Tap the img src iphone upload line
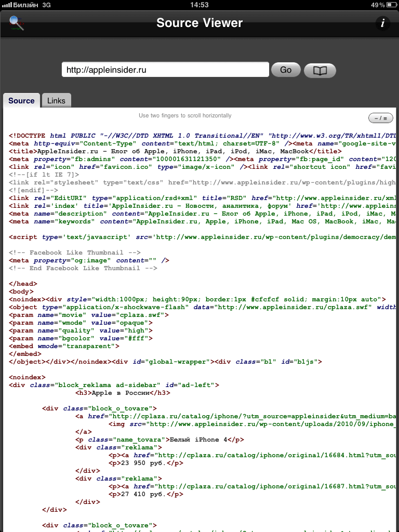 (252, 424)
